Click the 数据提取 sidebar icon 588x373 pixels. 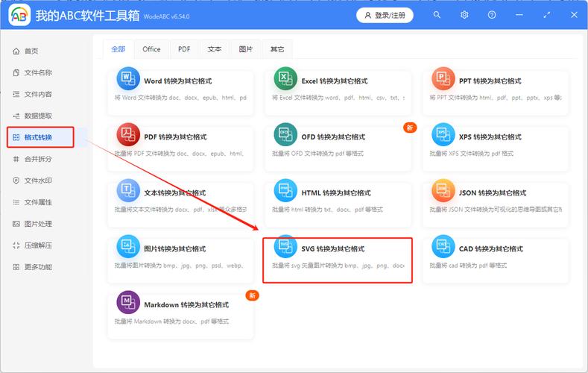(x=16, y=116)
